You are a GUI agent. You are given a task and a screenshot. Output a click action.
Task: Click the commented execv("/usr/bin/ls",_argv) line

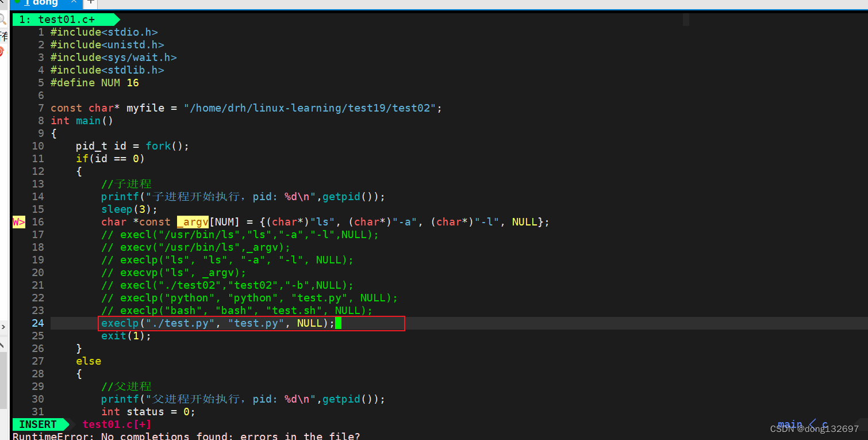pyautogui.click(x=196, y=247)
